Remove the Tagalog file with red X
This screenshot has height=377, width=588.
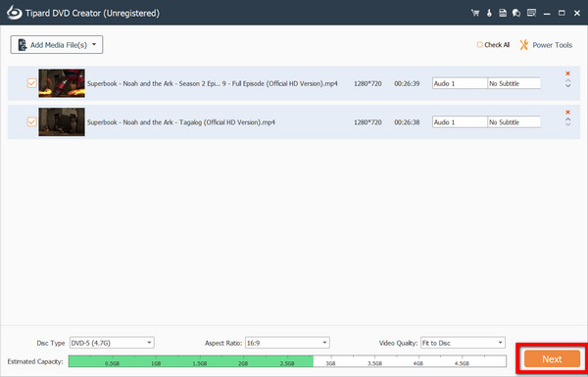point(567,113)
